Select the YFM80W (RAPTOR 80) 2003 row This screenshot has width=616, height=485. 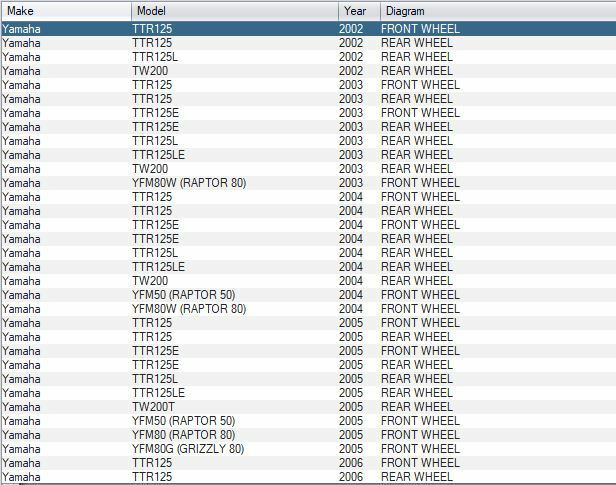309,183
